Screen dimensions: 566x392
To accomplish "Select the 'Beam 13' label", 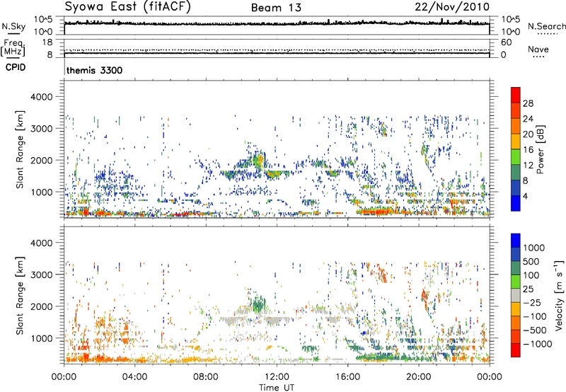I will [276, 8].
